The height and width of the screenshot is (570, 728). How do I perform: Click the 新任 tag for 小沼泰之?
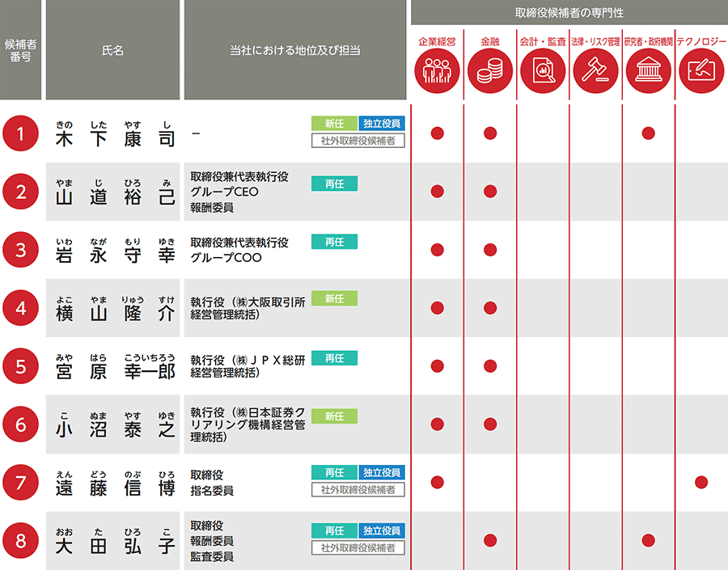334,416
